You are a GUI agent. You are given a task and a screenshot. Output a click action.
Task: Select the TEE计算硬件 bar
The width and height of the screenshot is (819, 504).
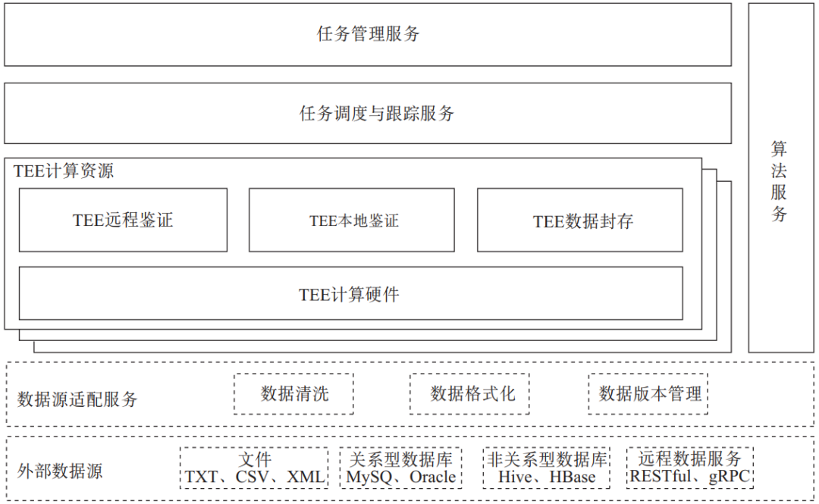pyautogui.click(x=350, y=294)
